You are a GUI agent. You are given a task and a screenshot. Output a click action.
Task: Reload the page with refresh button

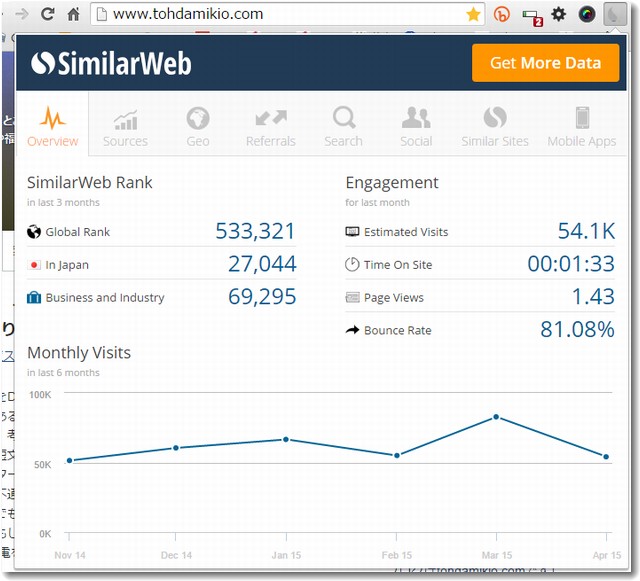pos(47,14)
